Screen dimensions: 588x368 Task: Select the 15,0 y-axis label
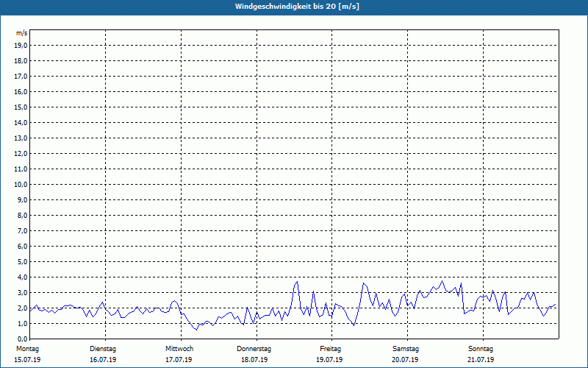[x=21, y=107]
